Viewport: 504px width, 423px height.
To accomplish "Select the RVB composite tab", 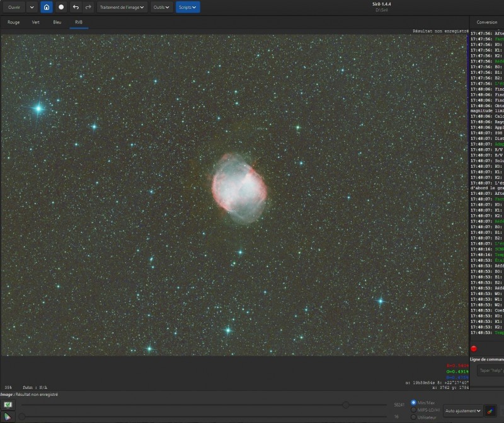I will tap(79, 22).
